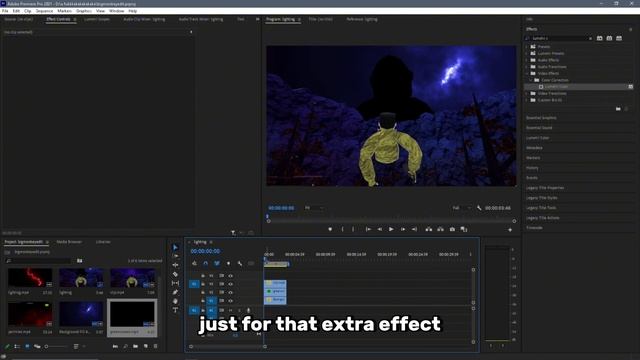Open the Essential Graphics panel
The height and width of the screenshot is (360, 640).
pos(541,118)
